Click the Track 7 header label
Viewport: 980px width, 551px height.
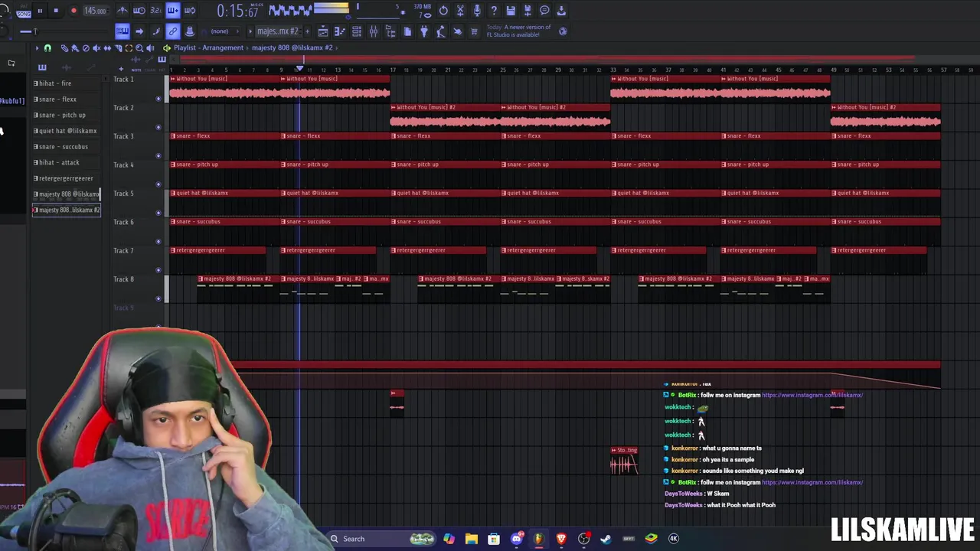[123, 251]
